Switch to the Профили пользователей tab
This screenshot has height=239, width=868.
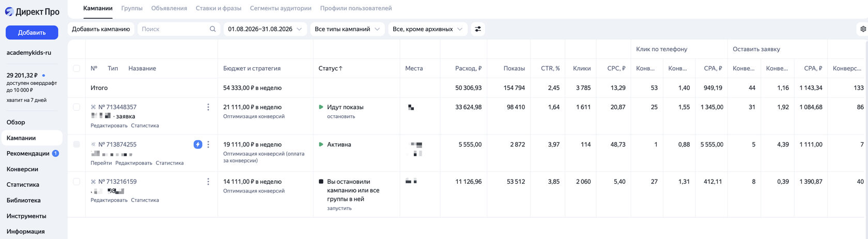tap(356, 8)
